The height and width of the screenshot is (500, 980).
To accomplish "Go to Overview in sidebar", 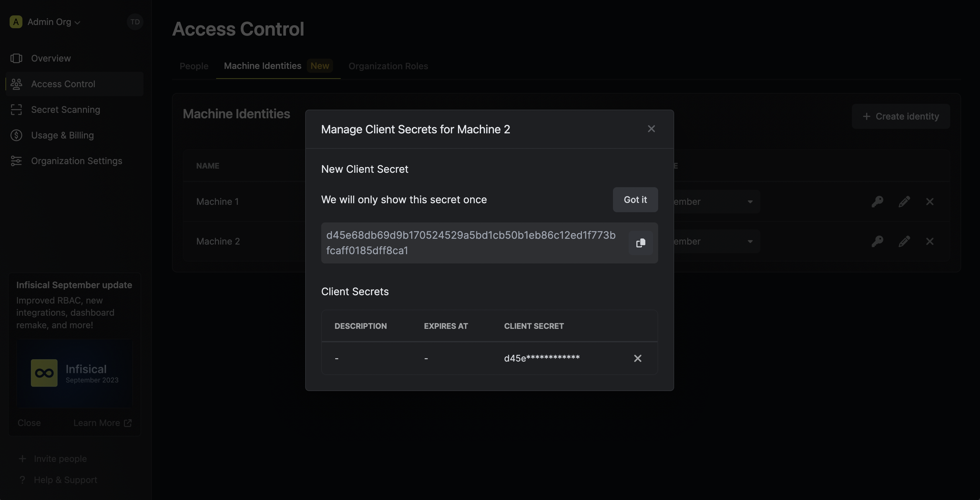I will 74,58.
